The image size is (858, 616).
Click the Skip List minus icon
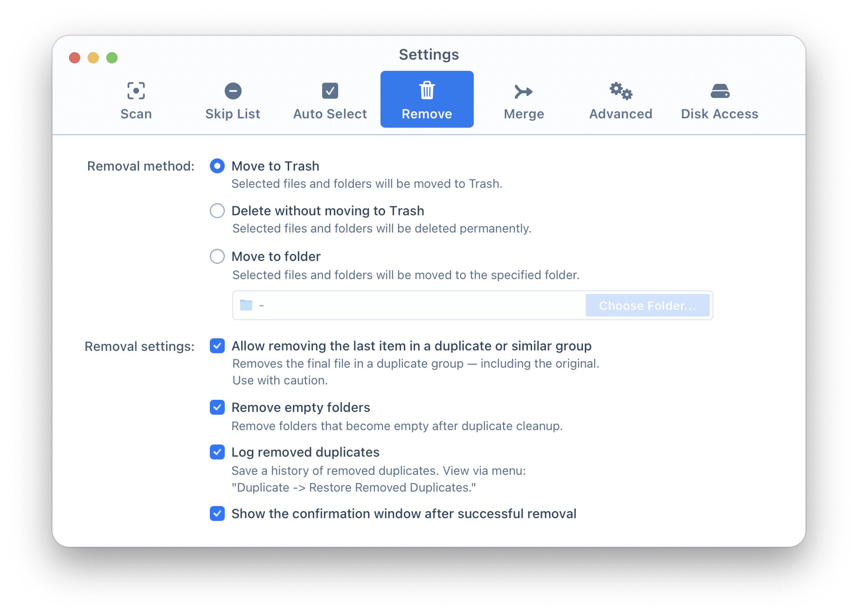pos(233,91)
